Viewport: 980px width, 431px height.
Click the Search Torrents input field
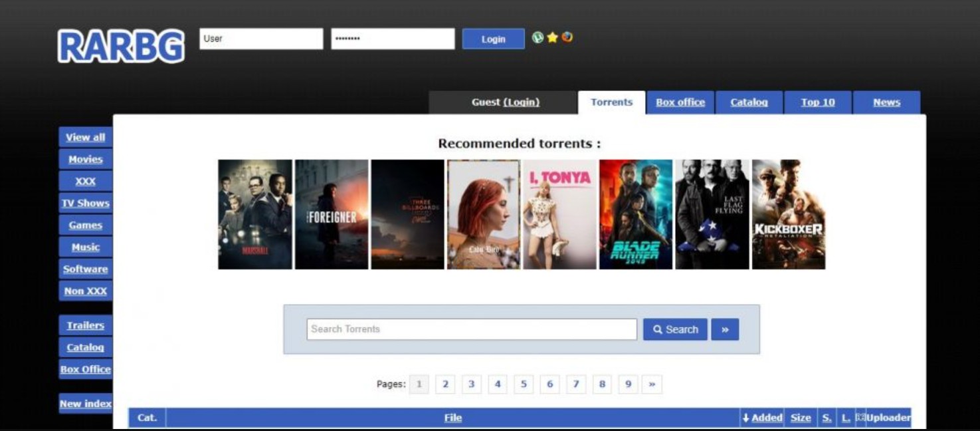(x=472, y=329)
